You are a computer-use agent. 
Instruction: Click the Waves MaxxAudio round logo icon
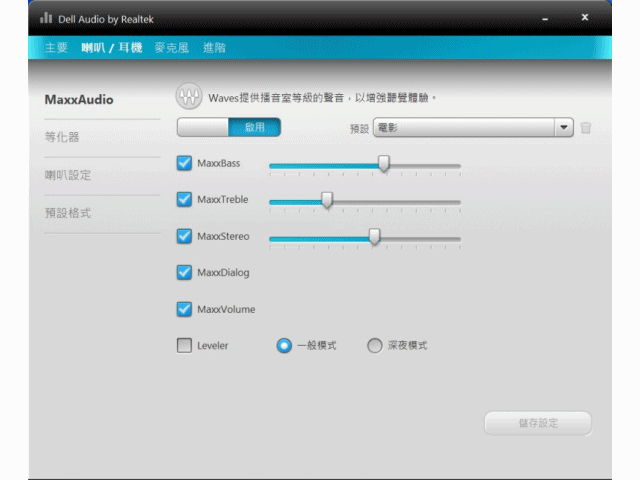tap(189, 96)
